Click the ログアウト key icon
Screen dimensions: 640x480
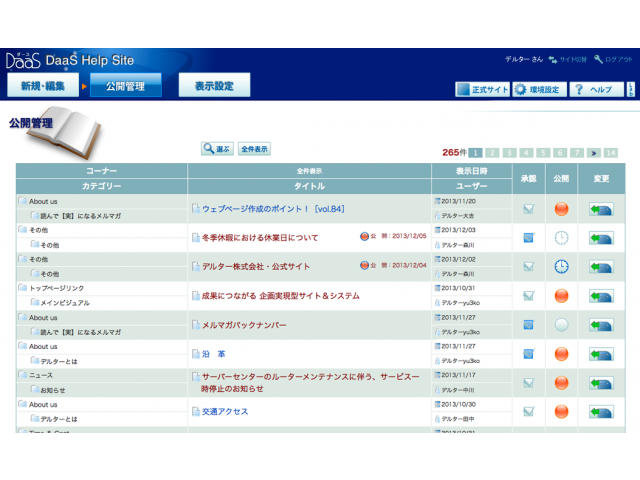point(598,60)
